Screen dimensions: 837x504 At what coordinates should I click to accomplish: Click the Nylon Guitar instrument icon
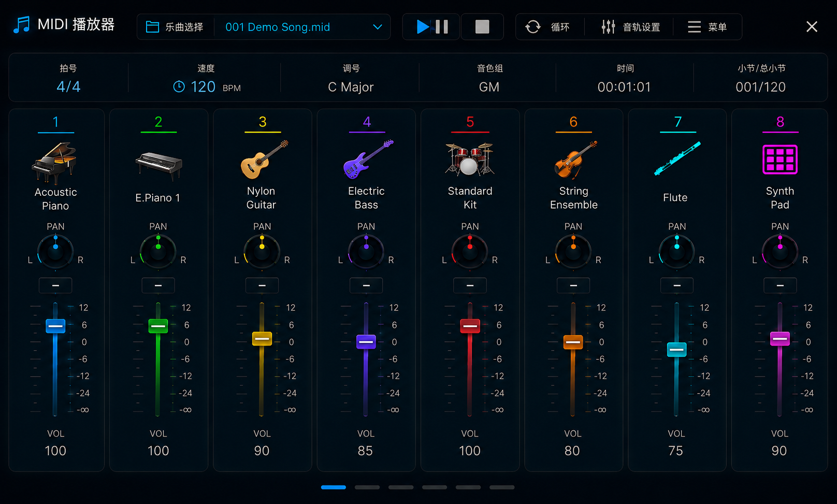pyautogui.click(x=264, y=160)
